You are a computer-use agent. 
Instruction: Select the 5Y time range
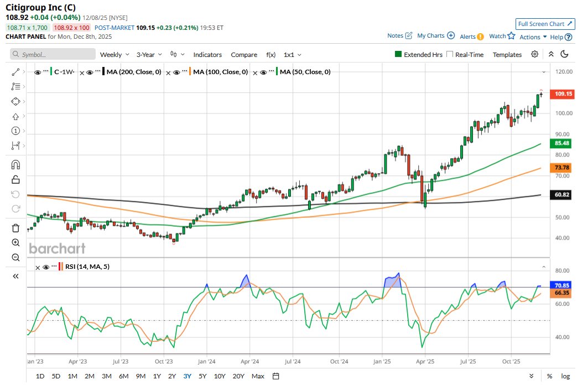coord(202,376)
